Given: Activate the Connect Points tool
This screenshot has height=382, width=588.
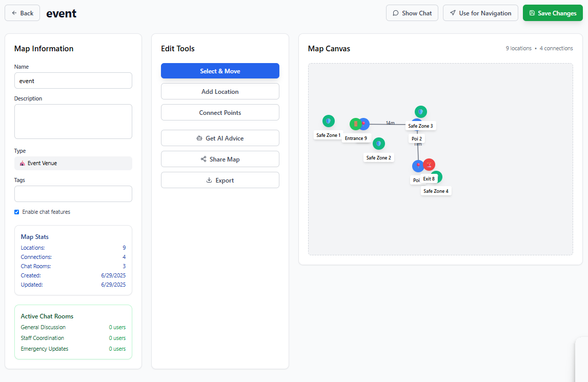Looking at the screenshot, I should pos(220,112).
